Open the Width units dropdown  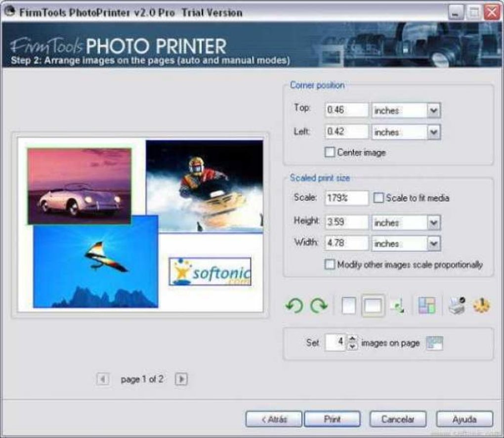click(433, 243)
